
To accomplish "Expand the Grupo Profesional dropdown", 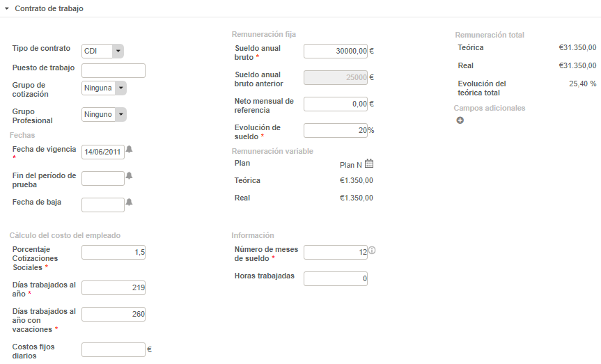I will (x=120, y=114).
